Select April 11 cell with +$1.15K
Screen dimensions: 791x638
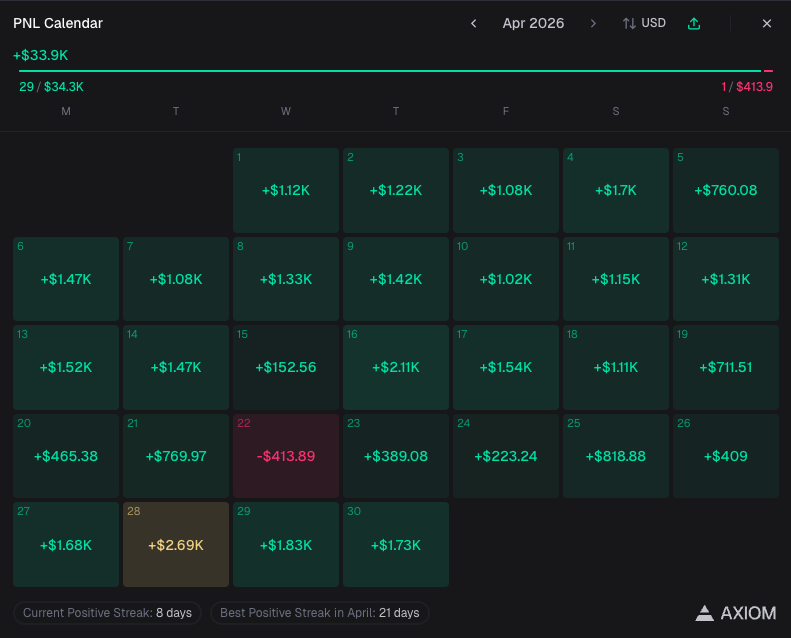(616, 279)
